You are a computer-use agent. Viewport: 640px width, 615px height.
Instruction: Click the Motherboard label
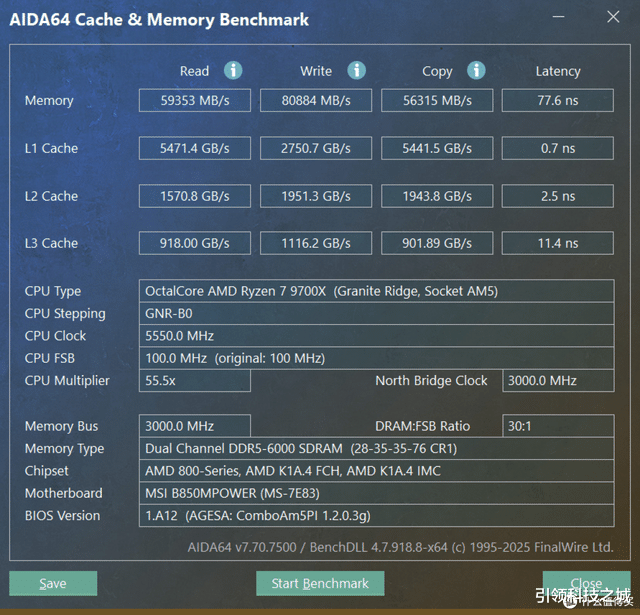pos(64,493)
